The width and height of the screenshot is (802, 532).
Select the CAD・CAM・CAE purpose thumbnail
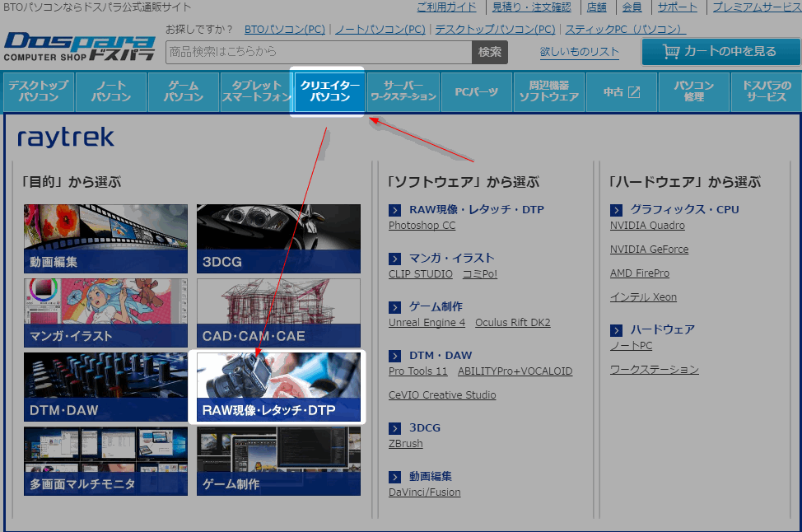coord(279,313)
